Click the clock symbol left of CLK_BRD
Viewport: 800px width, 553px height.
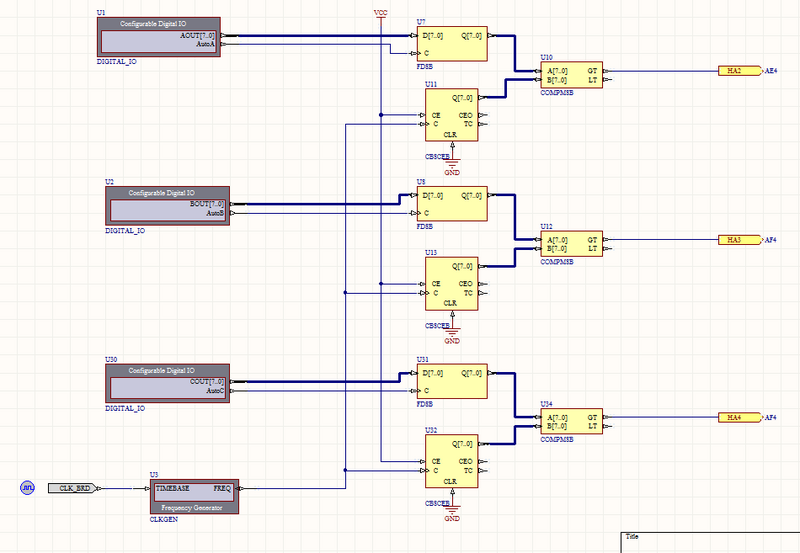[x=28, y=488]
